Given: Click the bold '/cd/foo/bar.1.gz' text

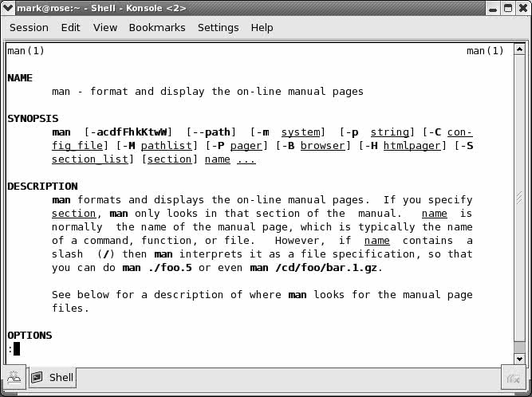Looking at the screenshot, I should tap(326, 268).
